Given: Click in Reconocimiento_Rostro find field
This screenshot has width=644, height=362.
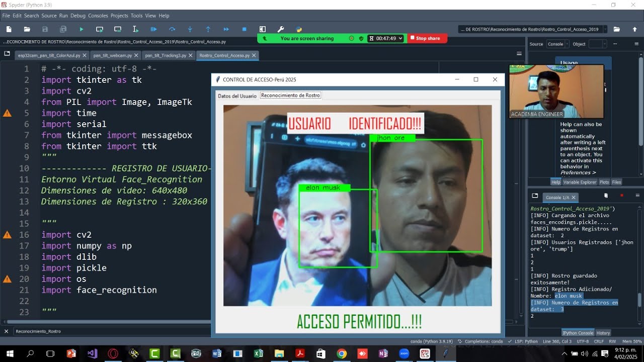Looking at the screenshot, I should [x=111, y=331].
